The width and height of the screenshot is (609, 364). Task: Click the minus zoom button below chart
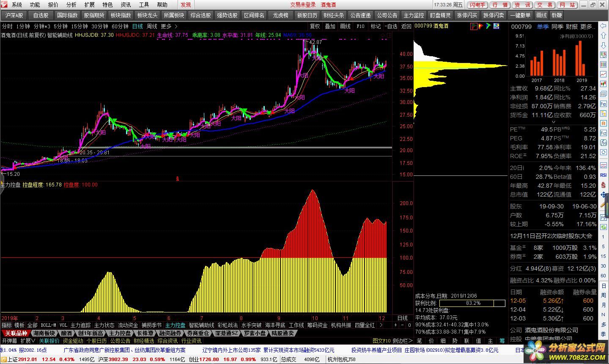coord(403,326)
